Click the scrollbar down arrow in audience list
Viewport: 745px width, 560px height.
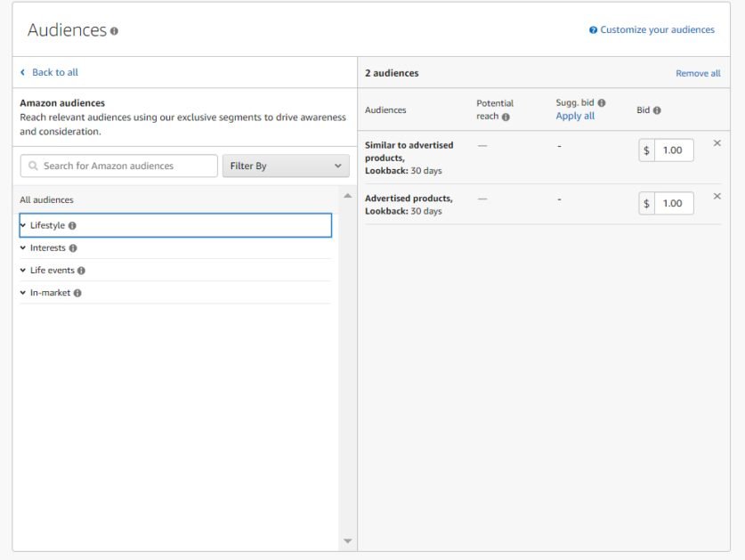(x=348, y=541)
